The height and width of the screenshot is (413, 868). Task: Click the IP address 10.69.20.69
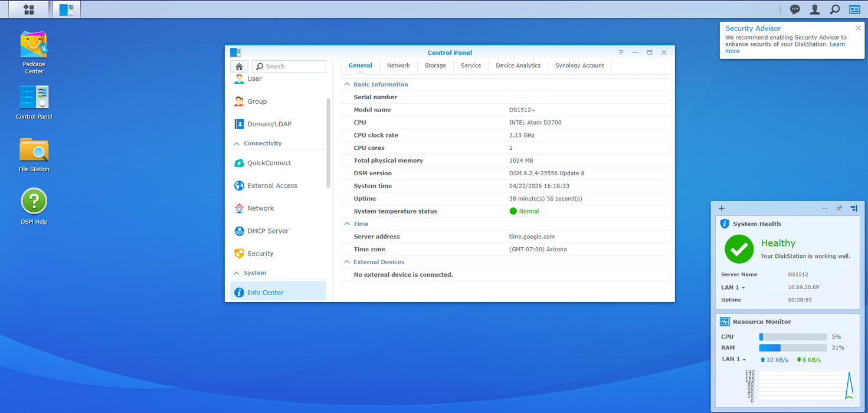tap(803, 287)
